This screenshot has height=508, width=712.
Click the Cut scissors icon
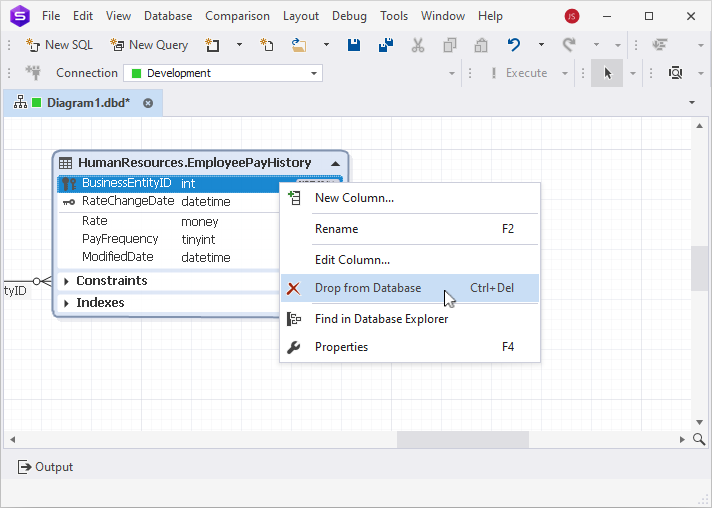[418, 45]
